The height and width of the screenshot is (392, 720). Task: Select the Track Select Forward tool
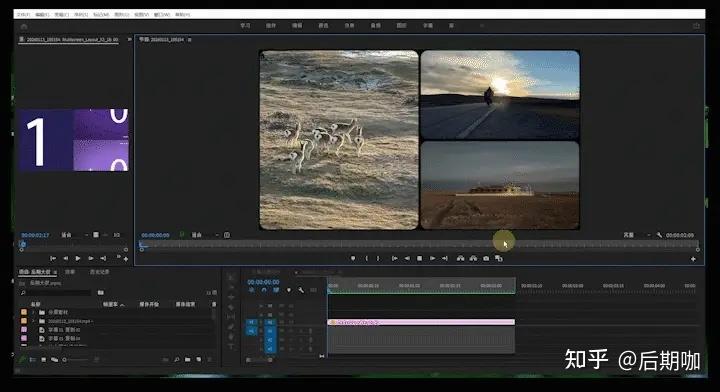click(231, 287)
